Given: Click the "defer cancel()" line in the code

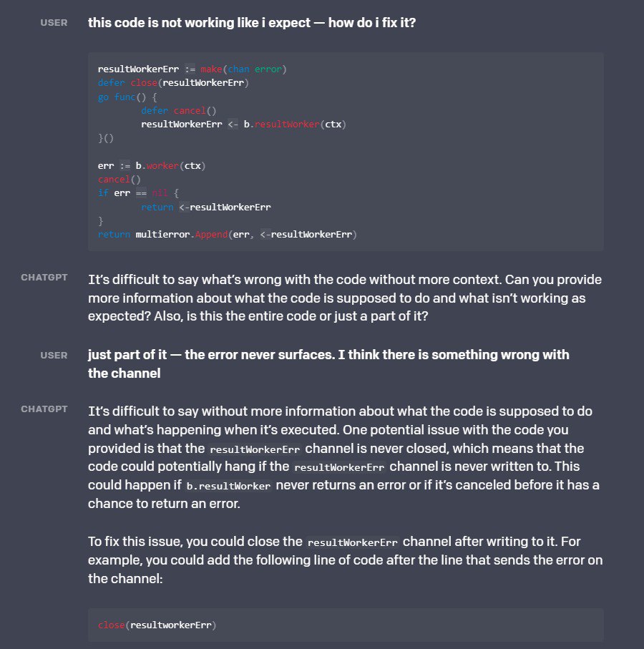Looking at the screenshot, I should [178, 111].
